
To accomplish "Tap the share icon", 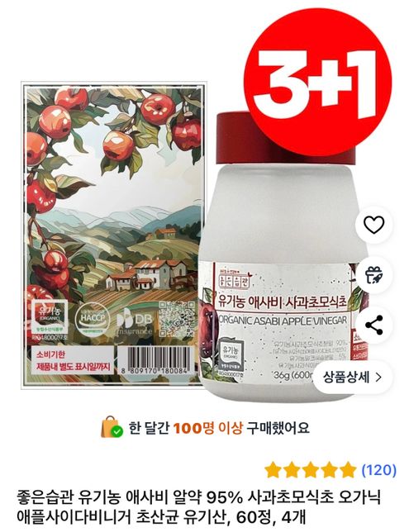I will [373, 325].
